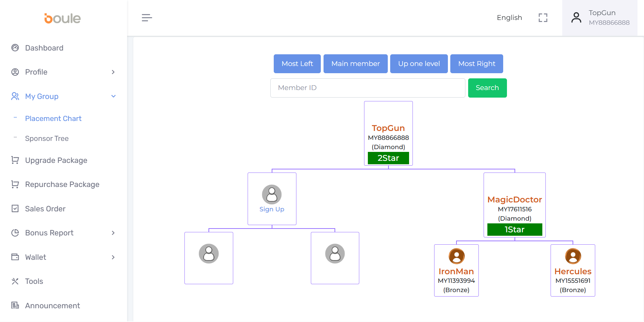Collapse the My Group menu chevron
This screenshot has width=644, height=322.
(x=113, y=96)
